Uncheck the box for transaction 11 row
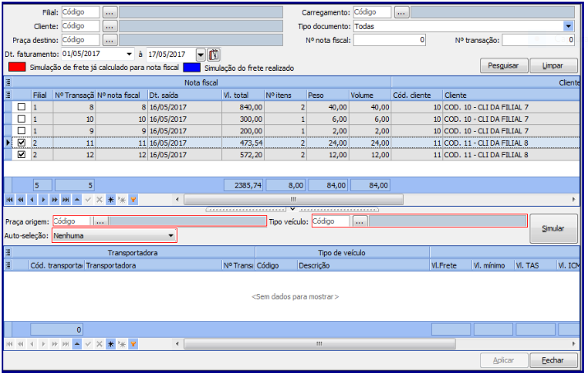The height and width of the screenshot is (373, 588). tap(21, 142)
